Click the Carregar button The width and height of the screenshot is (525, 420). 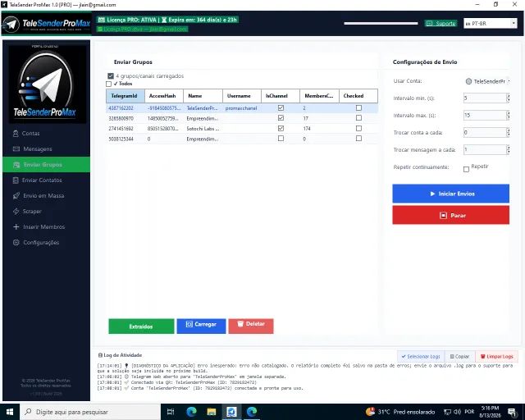pyautogui.click(x=201, y=326)
